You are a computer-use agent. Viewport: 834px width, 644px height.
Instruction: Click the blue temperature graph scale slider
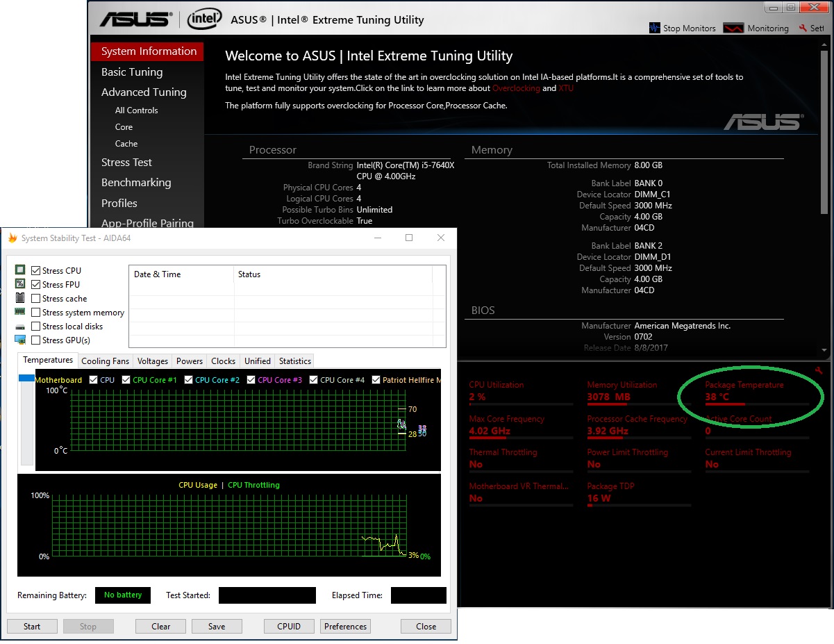[x=26, y=378]
